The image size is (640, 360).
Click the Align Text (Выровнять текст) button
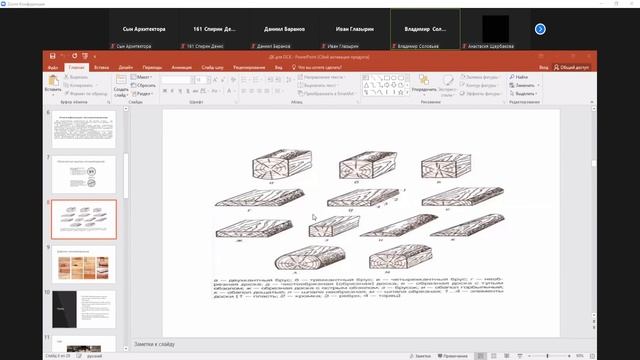pos(318,85)
